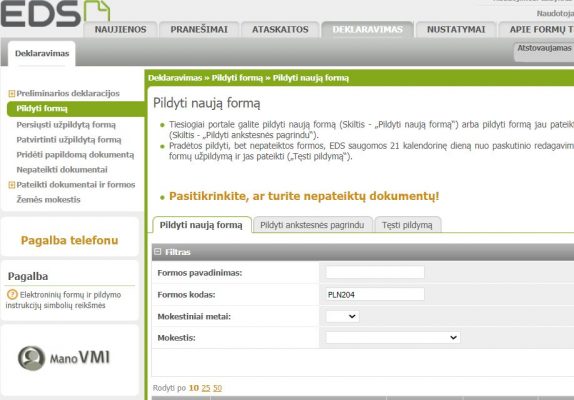Select Pildyti naują formą tab
The width and height of the screenshot is (574, 400).
click(x=201, y=225)
